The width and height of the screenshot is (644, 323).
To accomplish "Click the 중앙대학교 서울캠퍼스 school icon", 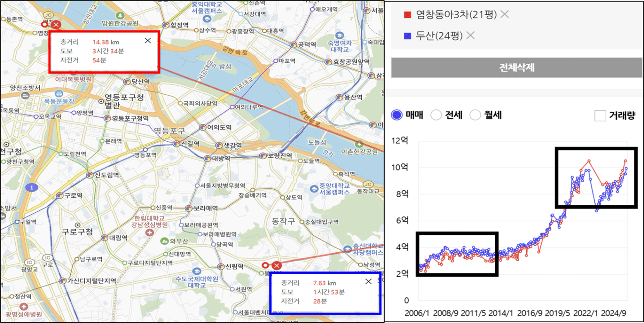I will [314, 188].
